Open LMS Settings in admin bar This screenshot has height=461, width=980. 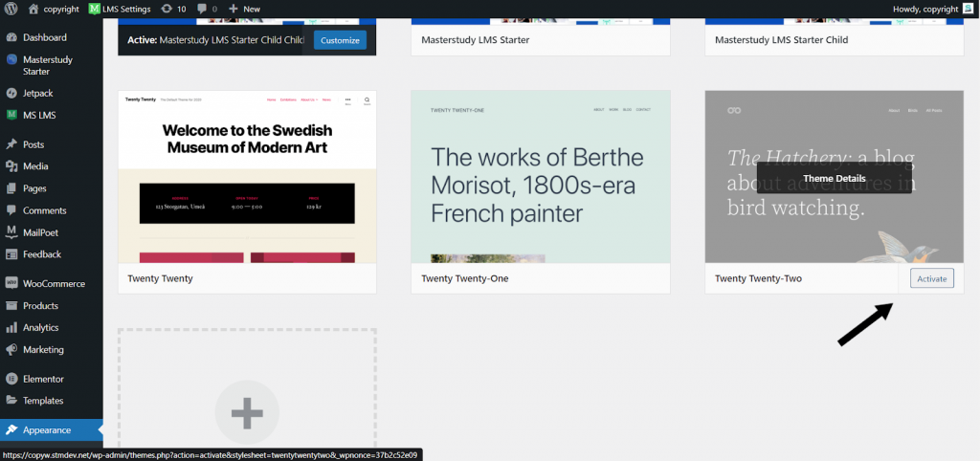[x=120, y=9]
